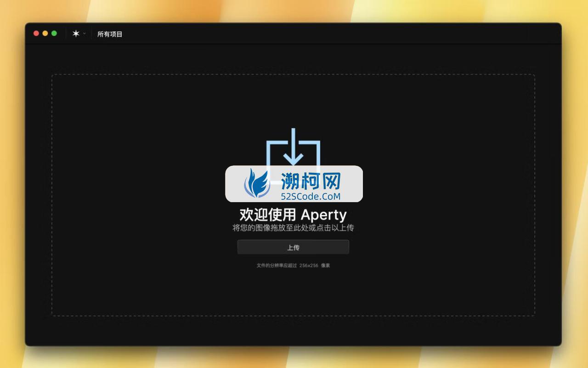588x368 pixels.
Task: Open the 所有项目 title item
Action: [x=110, y=34]
